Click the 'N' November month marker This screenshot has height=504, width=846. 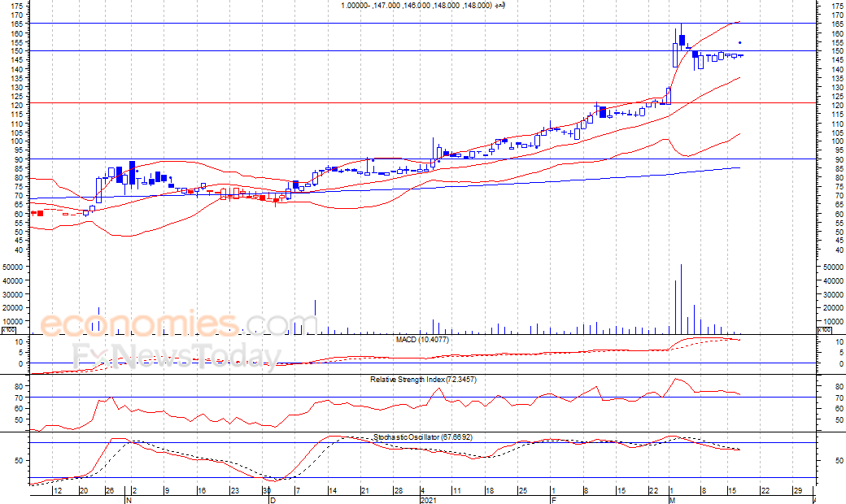coord(129,500)
